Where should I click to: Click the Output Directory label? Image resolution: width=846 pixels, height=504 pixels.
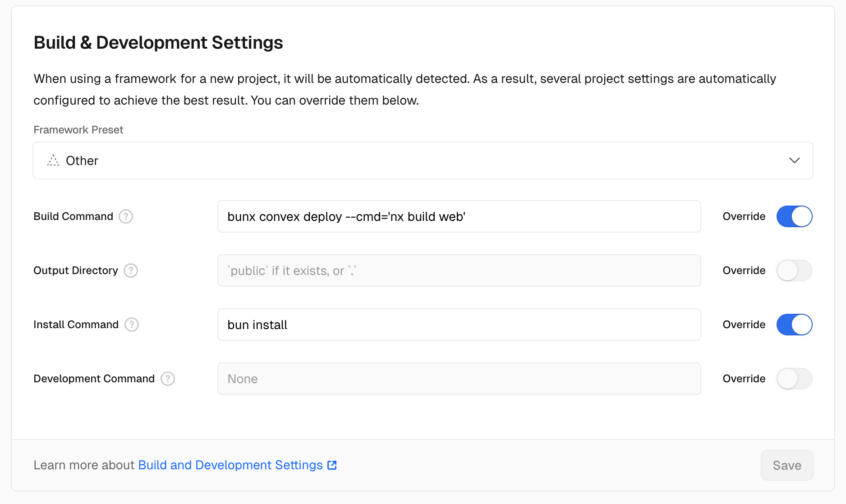(76, 270)
